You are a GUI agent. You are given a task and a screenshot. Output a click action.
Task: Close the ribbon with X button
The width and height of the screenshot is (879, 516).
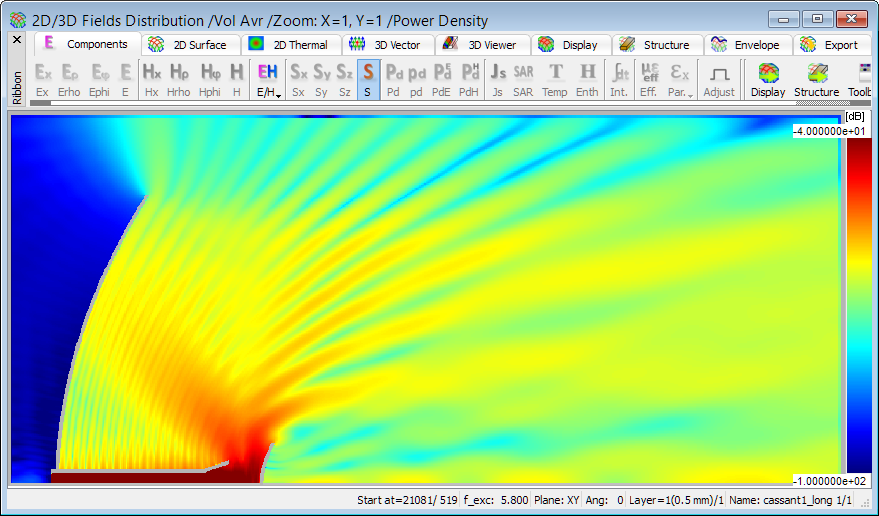(x=16, y=40)
